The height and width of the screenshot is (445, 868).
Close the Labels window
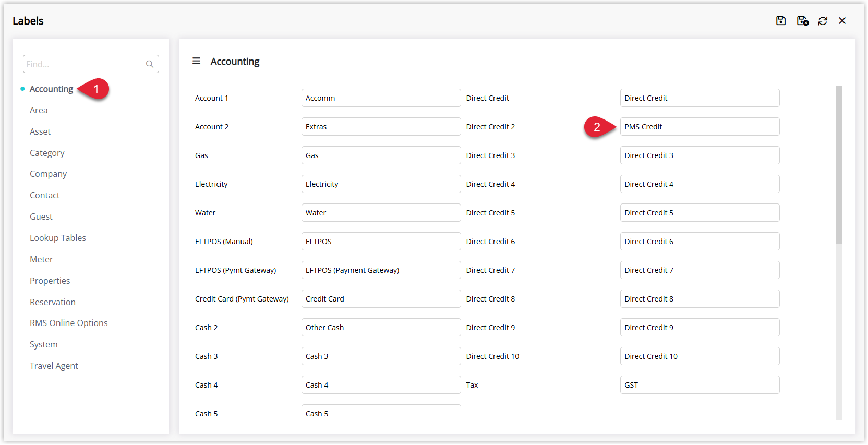point(842,21)
